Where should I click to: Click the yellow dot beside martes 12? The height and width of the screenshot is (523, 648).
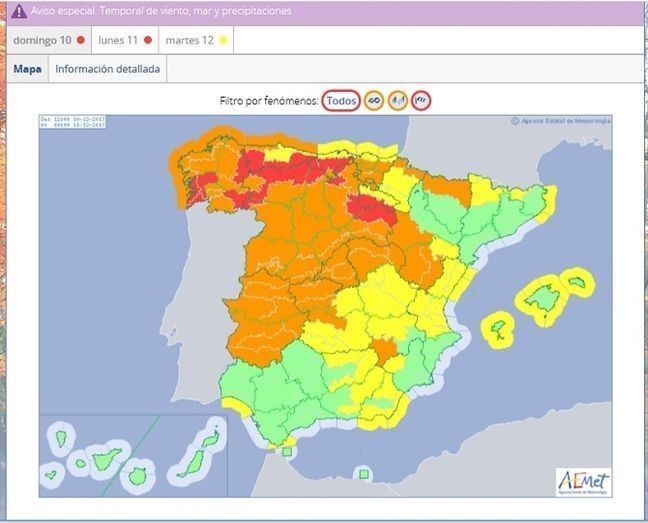223,41
